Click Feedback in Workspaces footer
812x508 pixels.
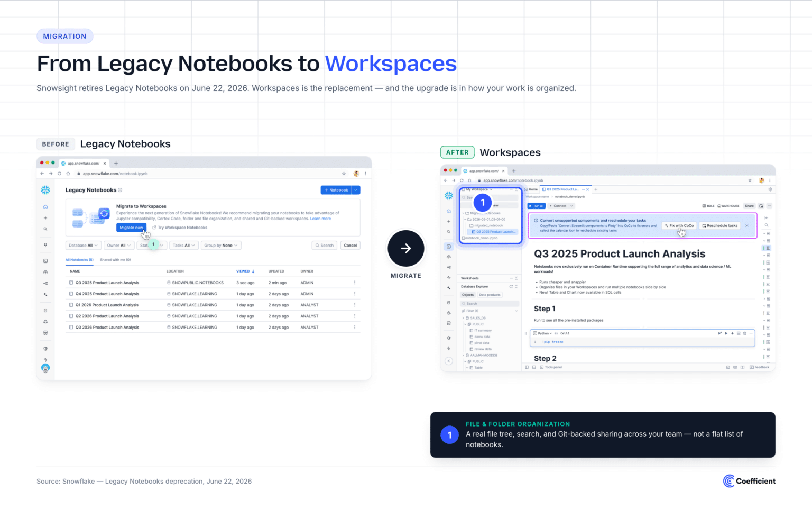tap(760, 367)
